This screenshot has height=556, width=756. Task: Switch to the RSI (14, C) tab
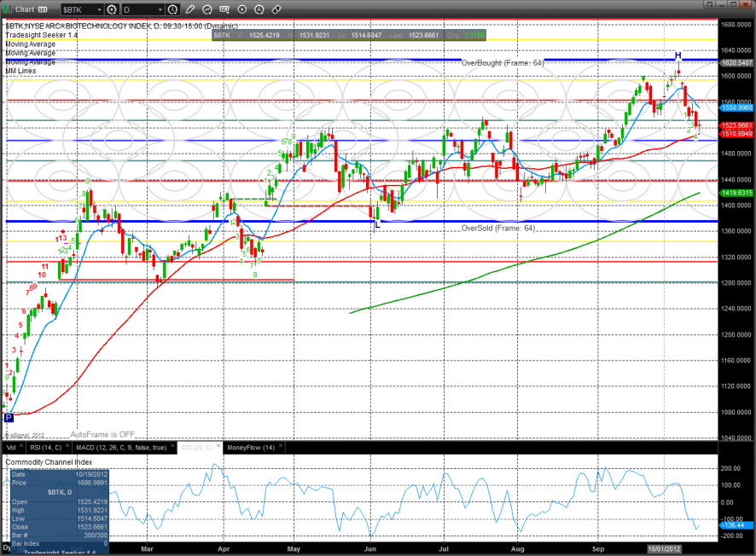point(45,447)
